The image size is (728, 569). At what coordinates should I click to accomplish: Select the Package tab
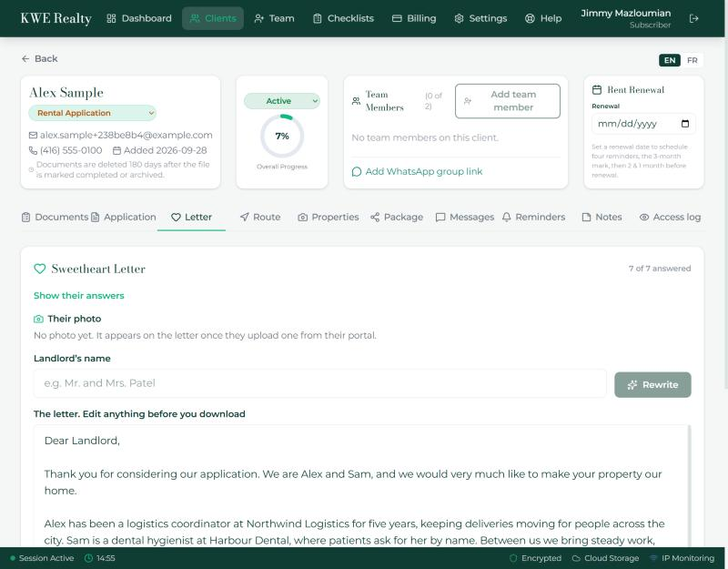point(397,218)
